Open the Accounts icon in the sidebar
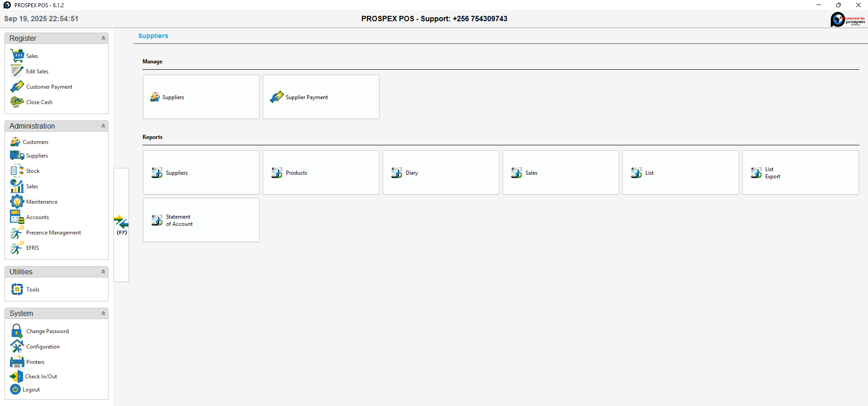 coord(17,217)
